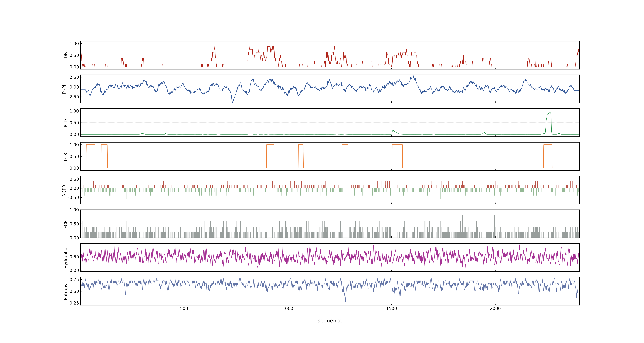644x343 pixels.
Task: Click the 500 x-axis tick label
Action: point(184,309)
